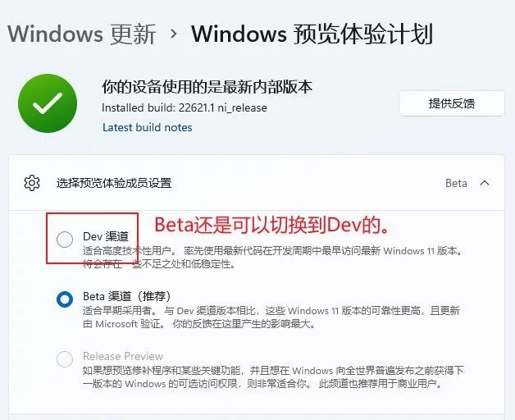
Task: Click the Beta value in the header
Action: [456, 183]
